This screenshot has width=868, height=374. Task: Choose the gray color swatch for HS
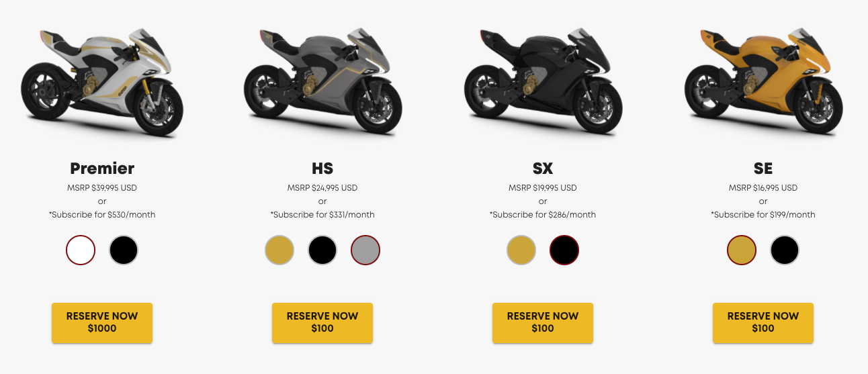point(365,250)
